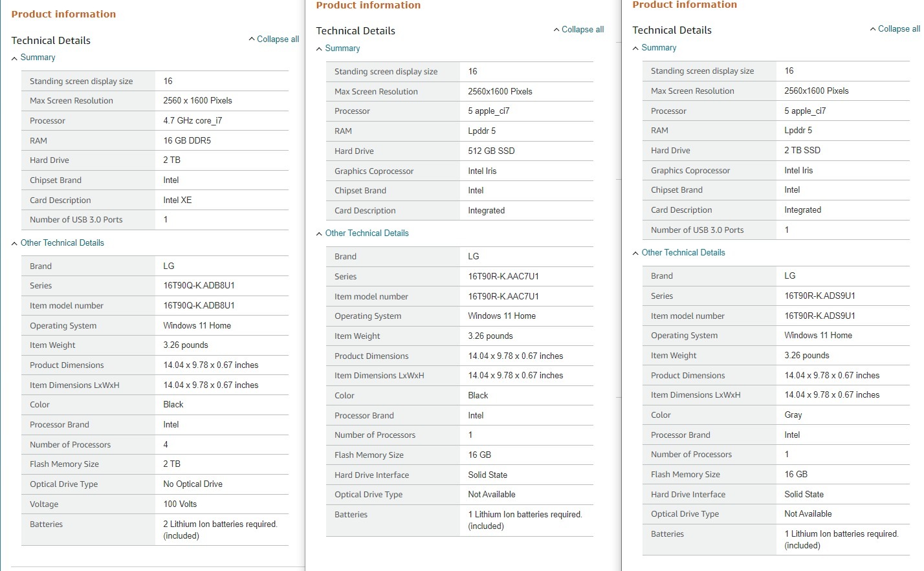Select the 16T90R-K.ADS9U1 Series value
Screen dimensions: 924x571
(x=820, y=296)
